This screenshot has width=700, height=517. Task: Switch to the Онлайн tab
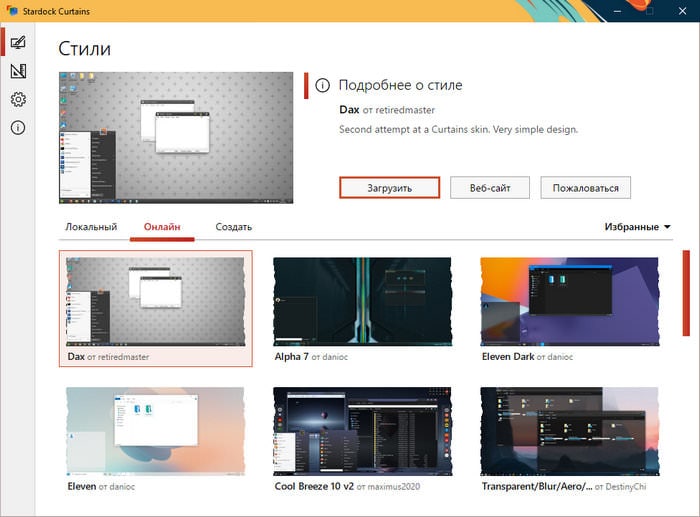(162, 227)
